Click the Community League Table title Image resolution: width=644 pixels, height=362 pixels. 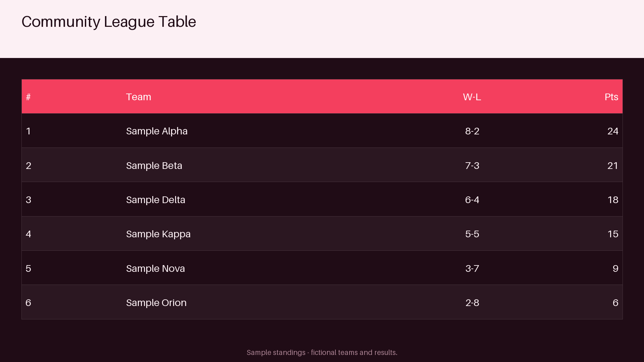(x=109, y=22)
